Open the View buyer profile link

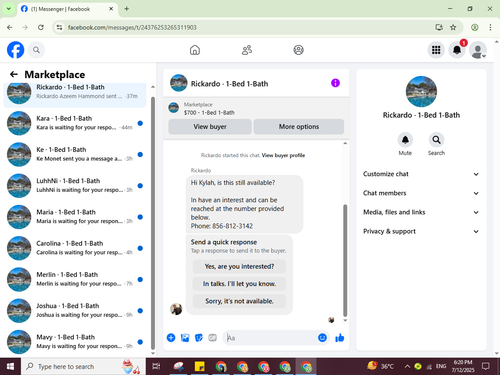pyautogui.click(x=283, y=155)
